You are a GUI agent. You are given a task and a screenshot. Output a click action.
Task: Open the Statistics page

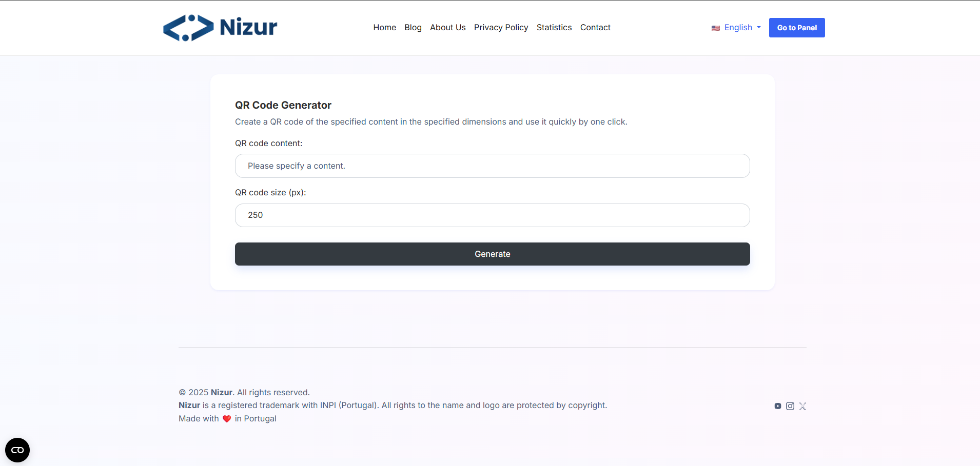tap(554, 28)
